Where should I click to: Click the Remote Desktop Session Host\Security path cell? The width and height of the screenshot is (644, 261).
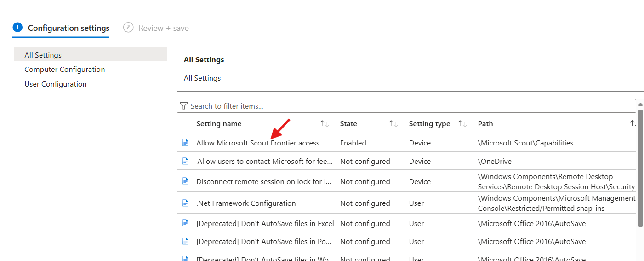[x=556, y=181]
